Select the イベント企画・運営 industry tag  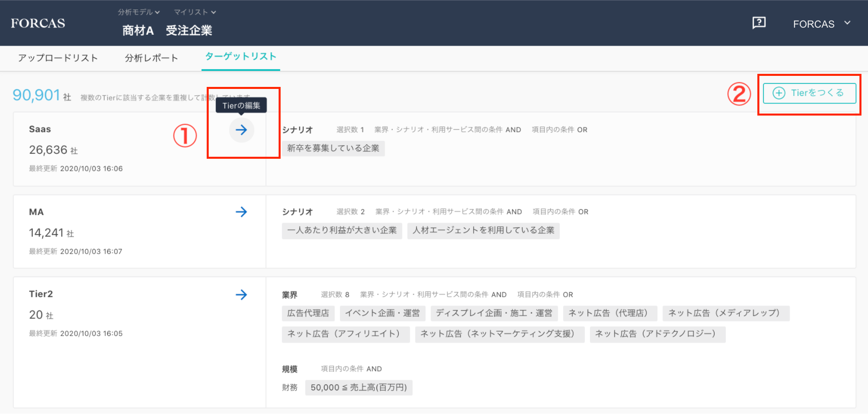382,313
